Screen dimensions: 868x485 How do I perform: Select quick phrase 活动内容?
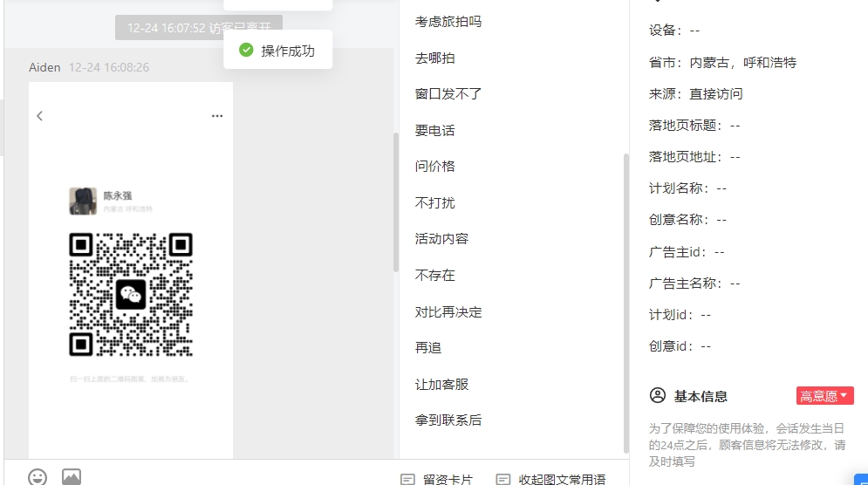[x=441, y=239]
